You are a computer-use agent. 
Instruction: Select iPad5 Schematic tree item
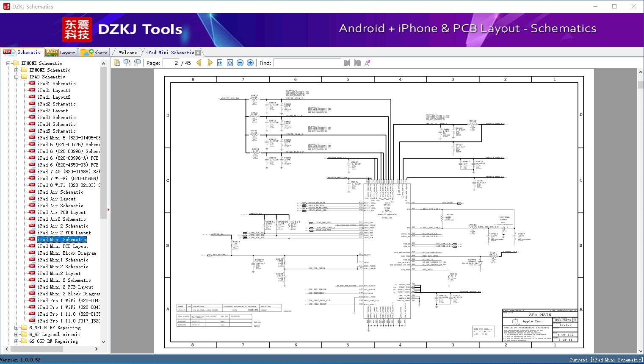click(56, 131)
